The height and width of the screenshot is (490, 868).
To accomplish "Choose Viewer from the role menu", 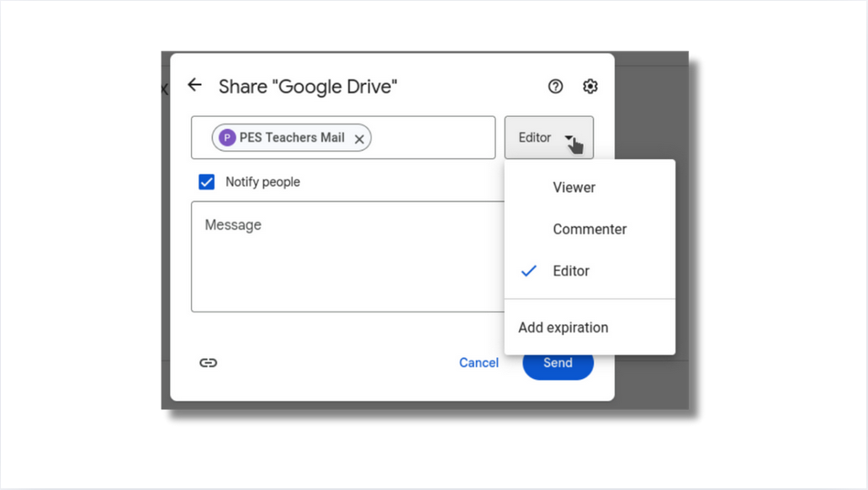I will (x=590, y=188).
